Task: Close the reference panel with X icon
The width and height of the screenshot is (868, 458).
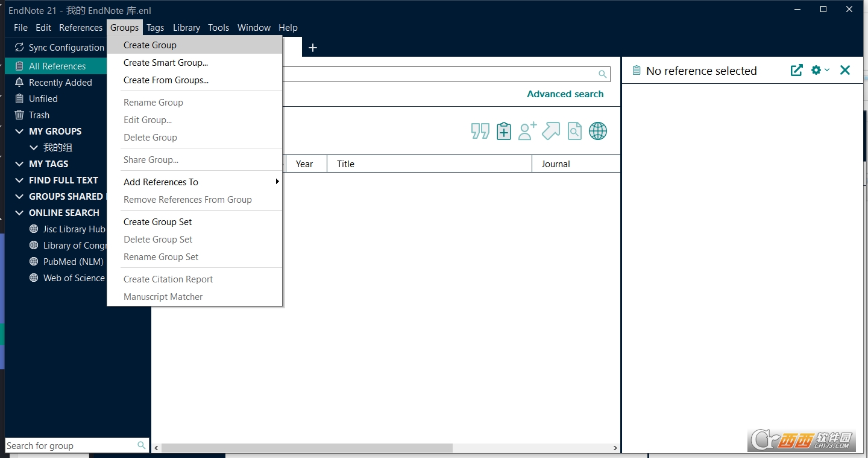Action: pos(845,71)
